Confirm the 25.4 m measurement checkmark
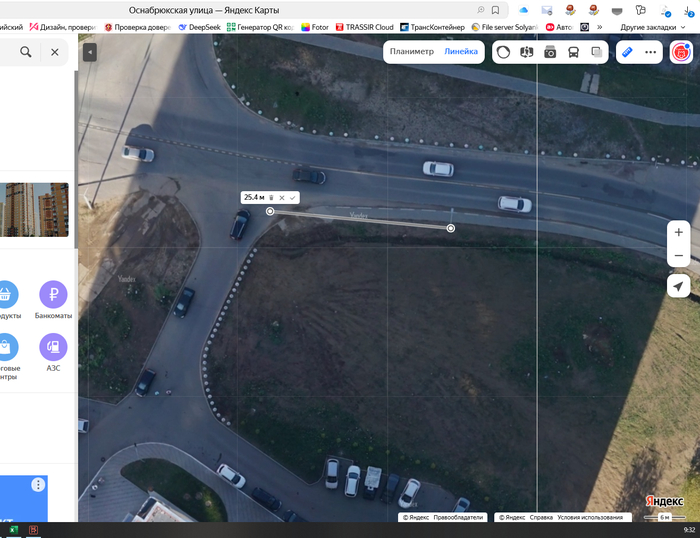This screenshot has width=700, height=538. (292, 198)
